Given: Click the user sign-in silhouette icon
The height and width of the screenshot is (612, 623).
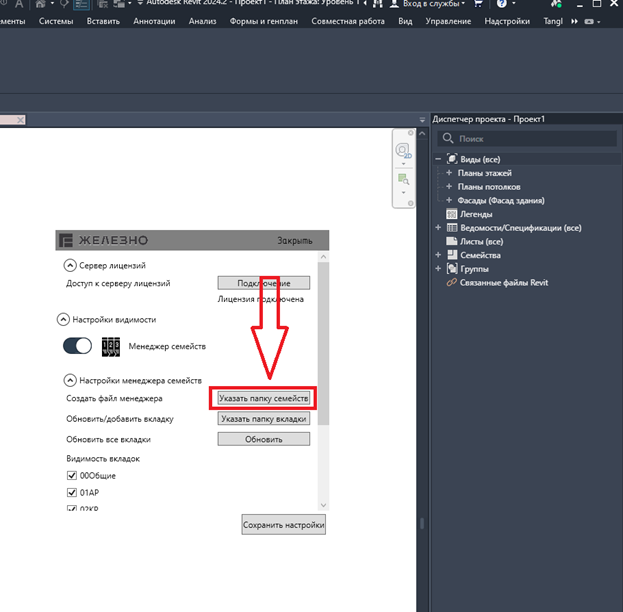Looking at the screenshot, I should coord(394,4).
